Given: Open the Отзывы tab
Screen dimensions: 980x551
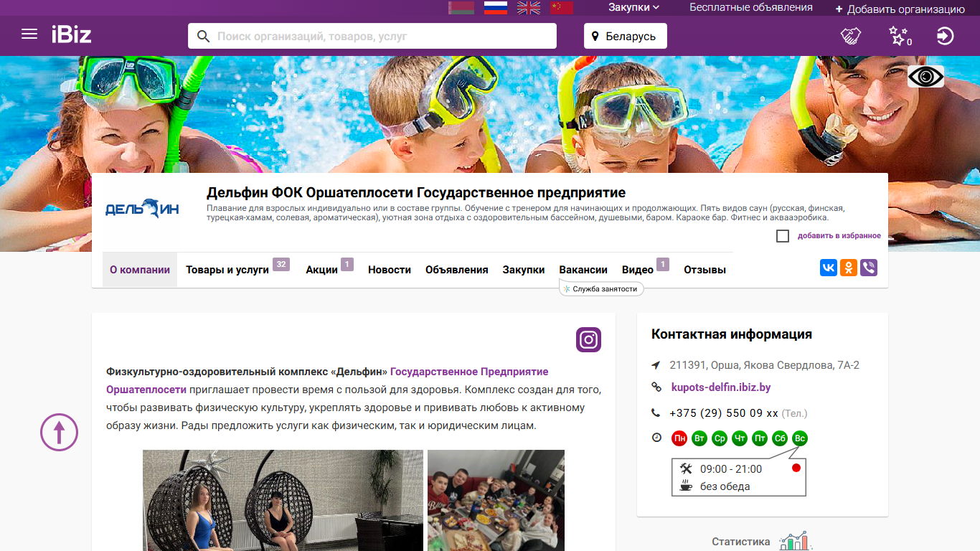Looking at the screenshot, I should (x=705, y=270).
